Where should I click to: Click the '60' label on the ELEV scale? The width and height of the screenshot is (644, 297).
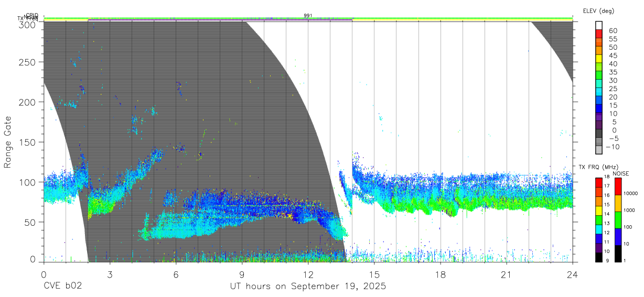(x=613, y=30)
